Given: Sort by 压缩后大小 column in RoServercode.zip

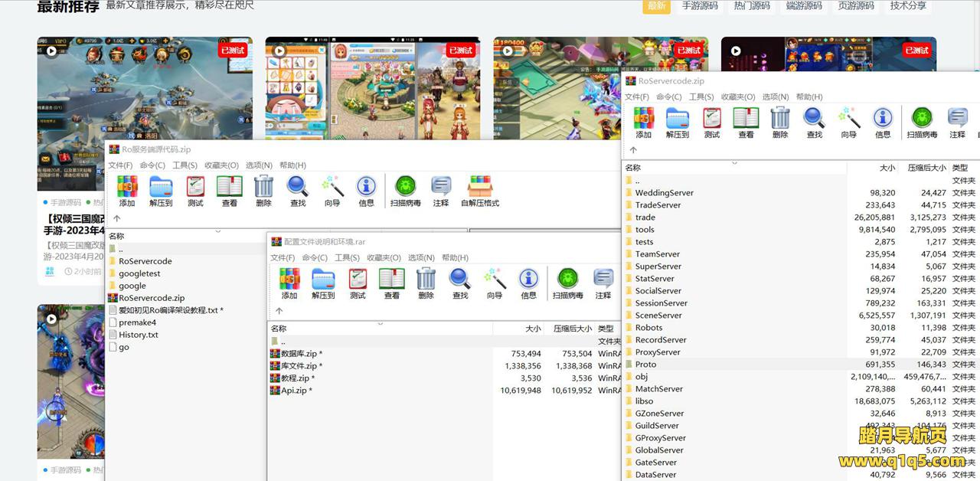Looking at the screenshot, I should click(x=926, y=168).
